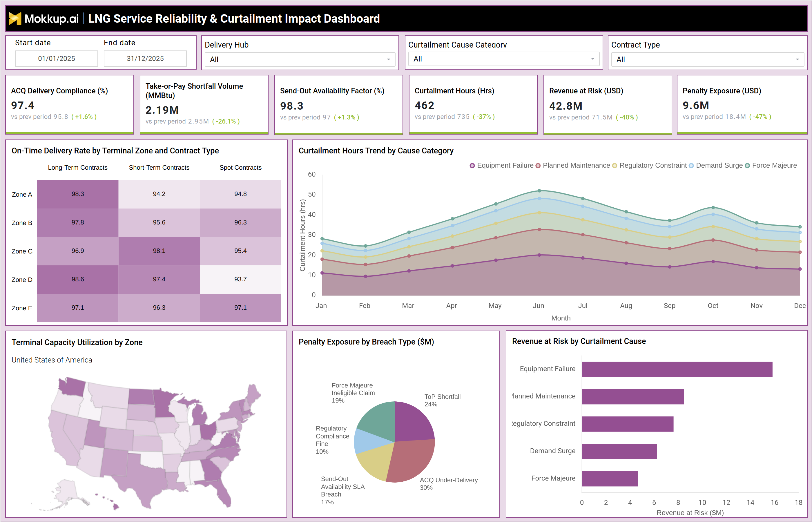
Task: Click the June Force Majeure peak point
Action: pos(539,191)
